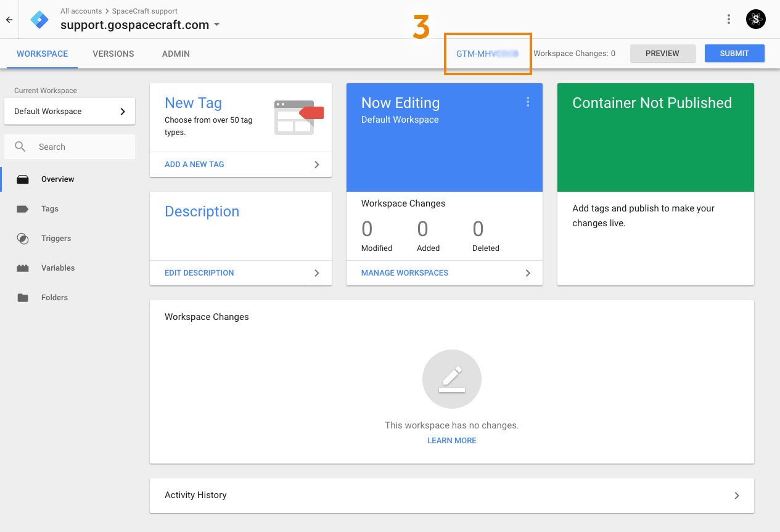Click the Added count value
The image size is (780, 532).
click(x=422, y=229)
